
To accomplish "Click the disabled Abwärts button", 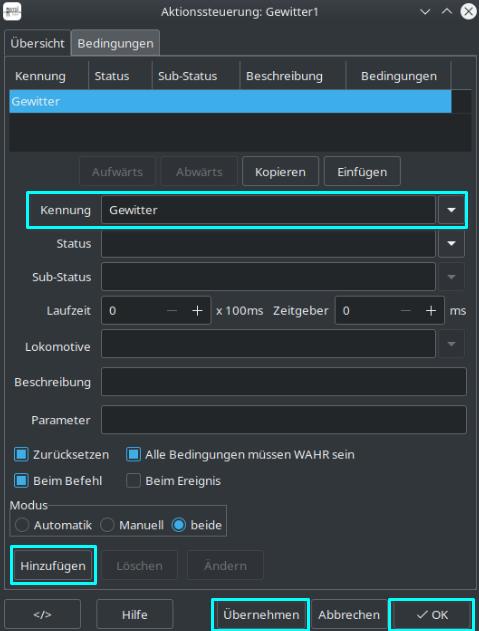I will [199, 171].
